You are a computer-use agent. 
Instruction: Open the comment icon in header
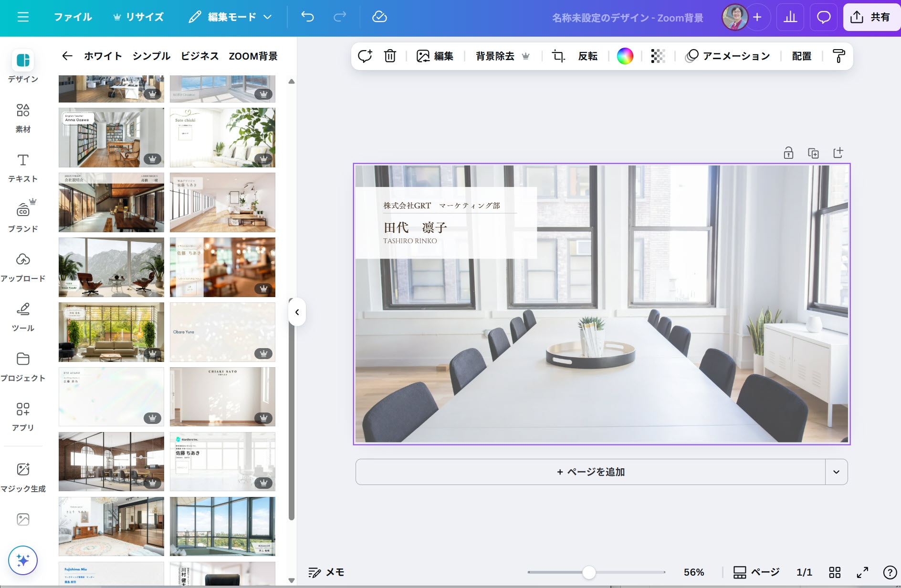click(824, 17)
